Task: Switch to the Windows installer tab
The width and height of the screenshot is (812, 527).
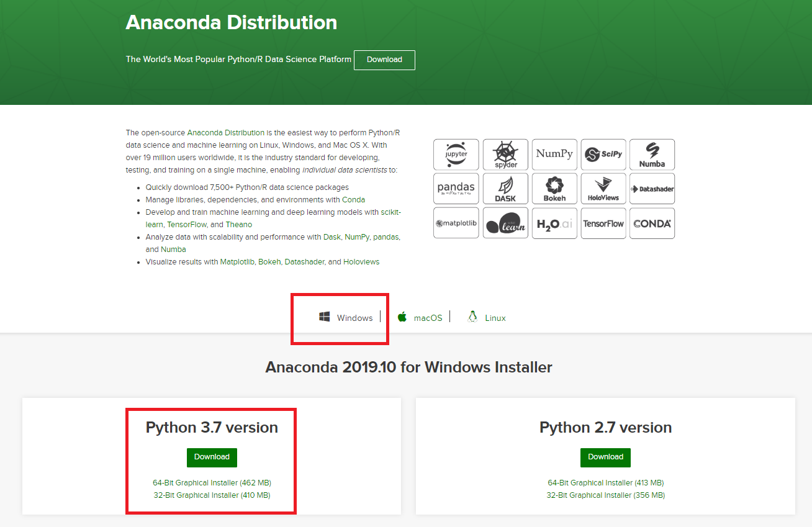Action: pyautogui.click(x=346, y=318)
